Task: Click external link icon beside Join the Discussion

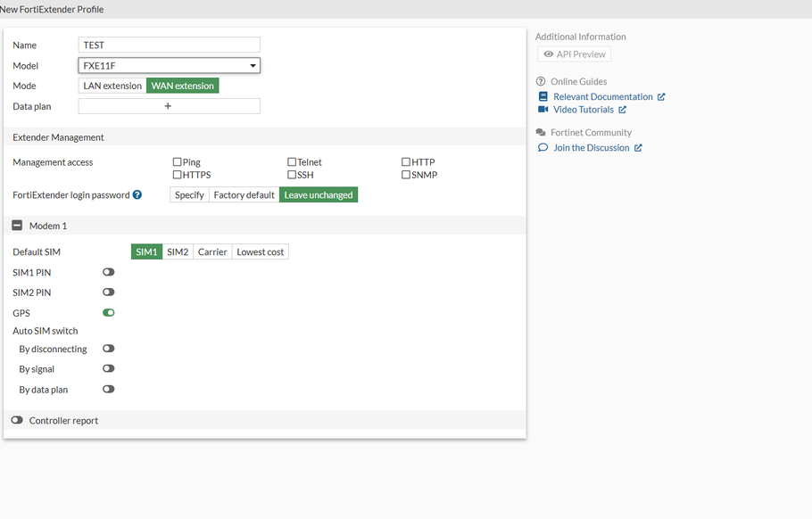Action: pyautogui.click(x=638, y=148)
